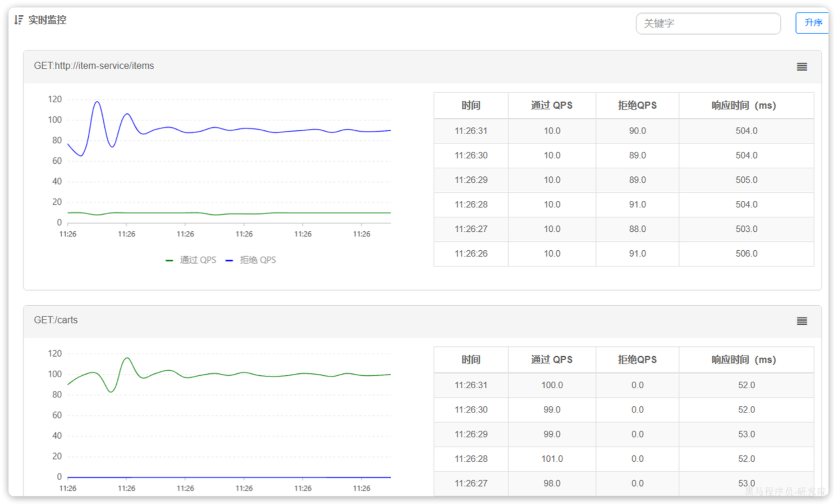Click the GET:/carts panel title
The height and width of the screenshot is (504, 834).
56,320
